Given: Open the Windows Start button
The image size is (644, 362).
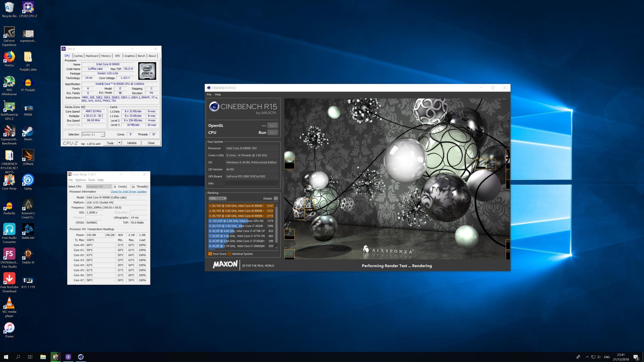Looking at the screenshot, I should (x=6, y=357).
